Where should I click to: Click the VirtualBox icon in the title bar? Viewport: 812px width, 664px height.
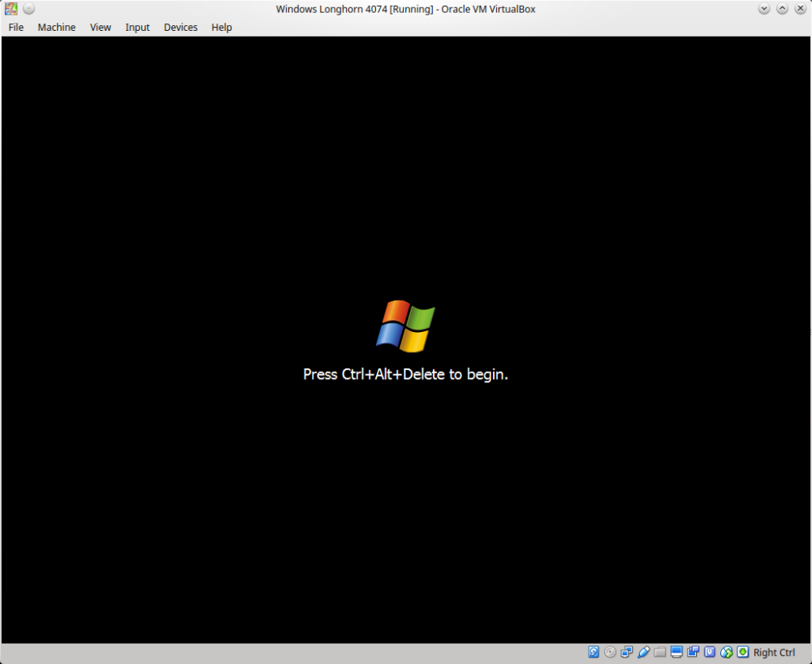coord(11,8)
